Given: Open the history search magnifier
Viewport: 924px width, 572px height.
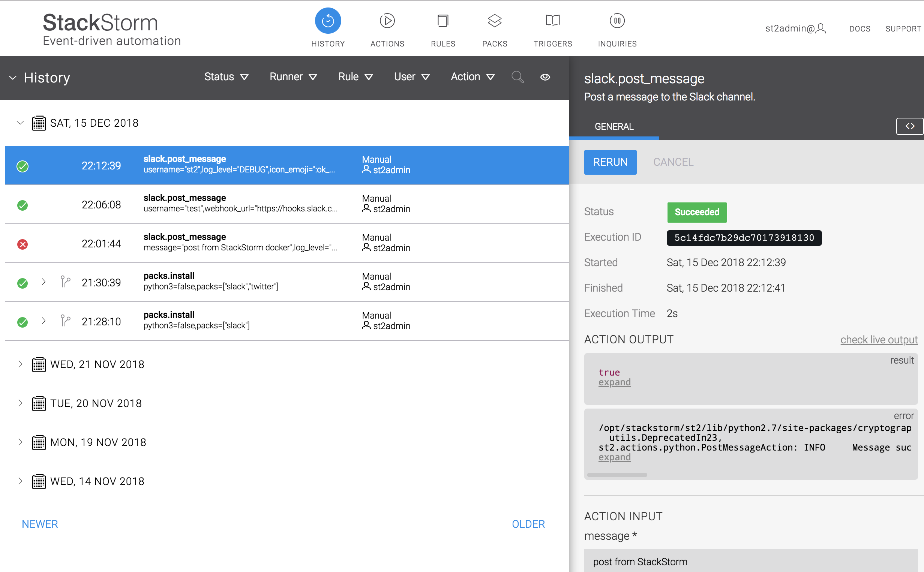Looking at the screenshot, I should pos(517,77).
